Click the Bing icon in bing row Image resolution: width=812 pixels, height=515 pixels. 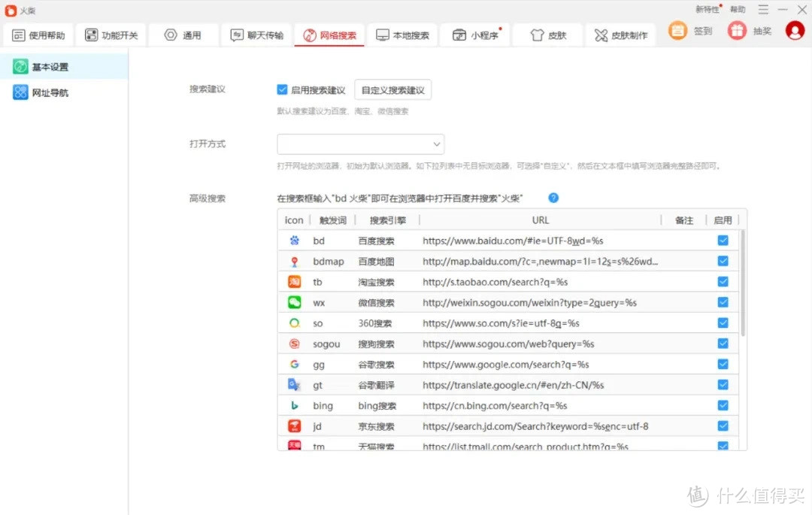[294, 405]
